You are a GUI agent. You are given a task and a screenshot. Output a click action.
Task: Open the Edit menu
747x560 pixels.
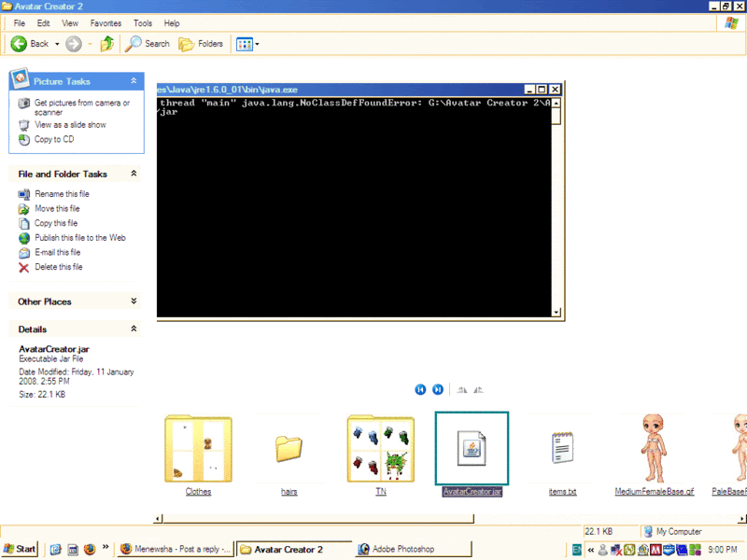point(43,22)
